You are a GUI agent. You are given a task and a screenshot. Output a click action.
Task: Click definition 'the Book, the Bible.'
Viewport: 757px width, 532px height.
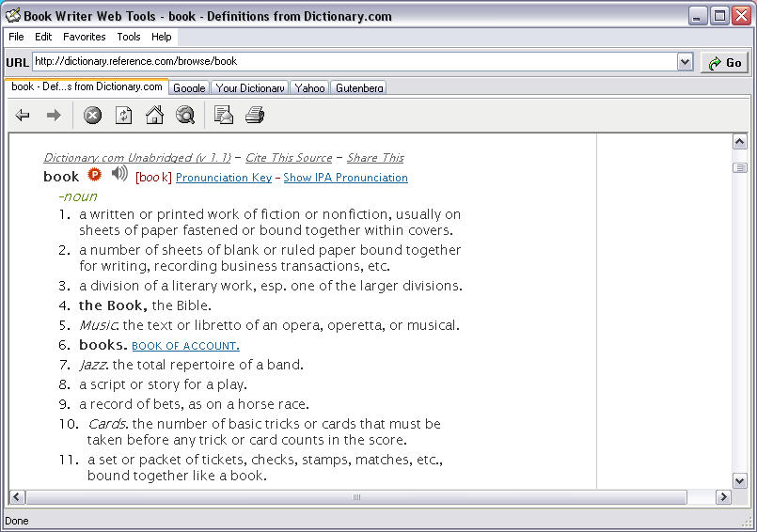pos(145,305)
